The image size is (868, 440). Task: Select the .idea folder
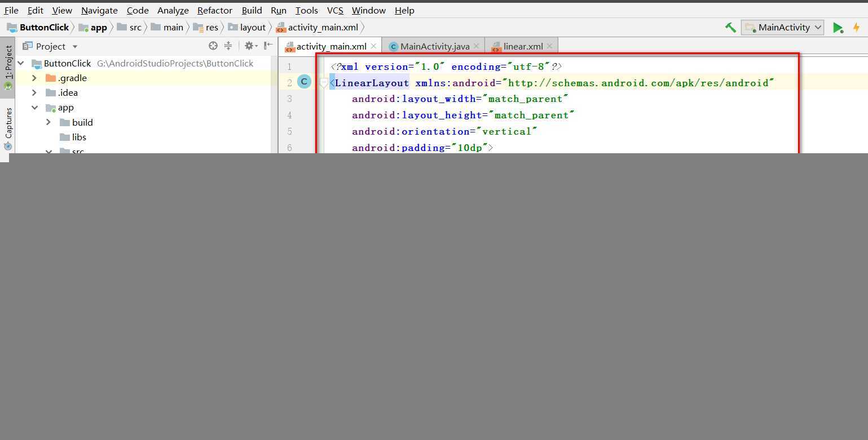coord(68,92)
